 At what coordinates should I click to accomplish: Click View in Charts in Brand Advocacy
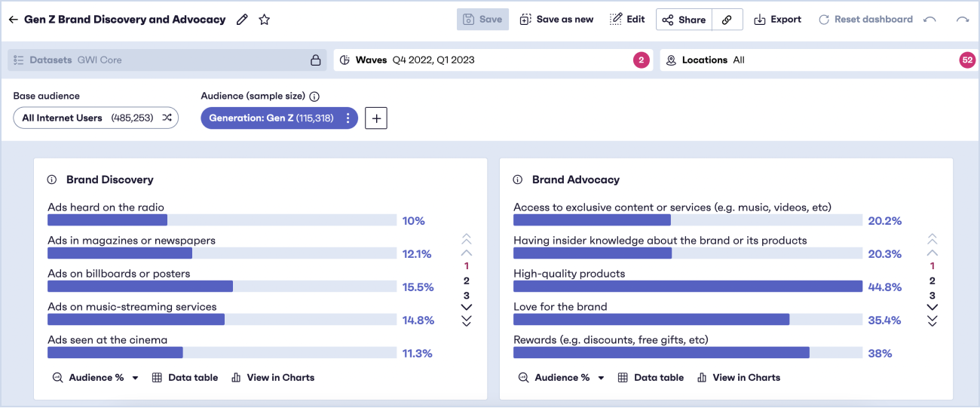click(x=739, y=378)
